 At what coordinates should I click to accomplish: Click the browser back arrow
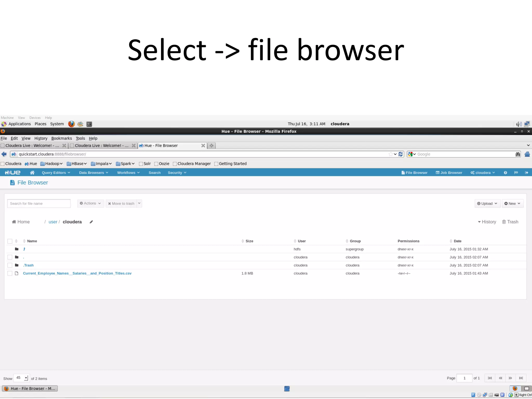4,154
